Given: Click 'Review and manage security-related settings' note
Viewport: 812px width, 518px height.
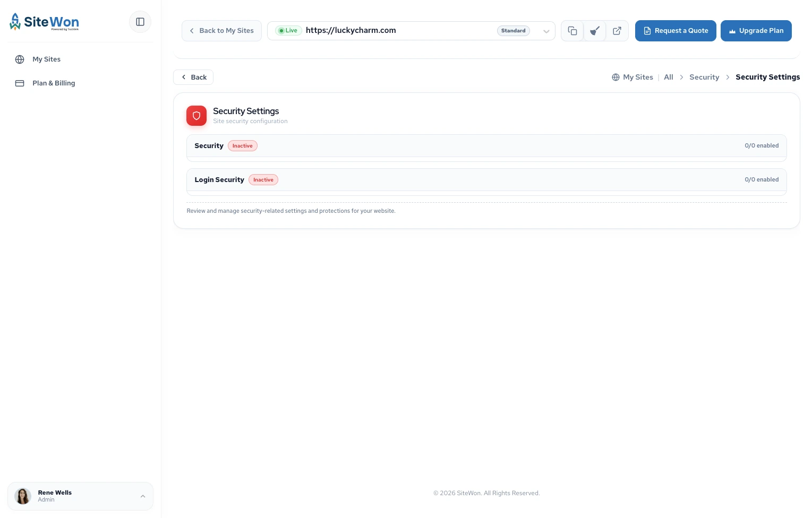Looking at the screenshot, I should (291, 211).
